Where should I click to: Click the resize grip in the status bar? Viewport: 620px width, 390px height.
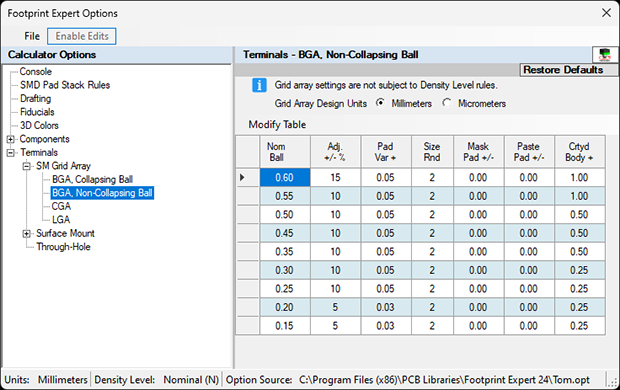coord(612,381)
